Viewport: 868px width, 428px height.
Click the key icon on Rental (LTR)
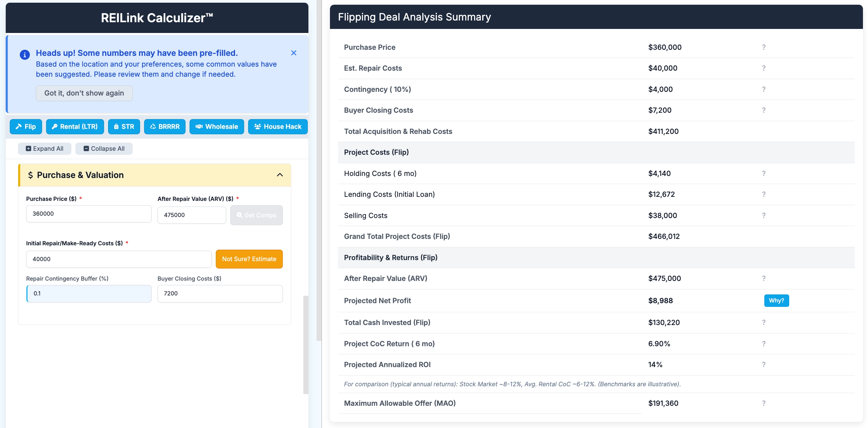coord(56,127)
